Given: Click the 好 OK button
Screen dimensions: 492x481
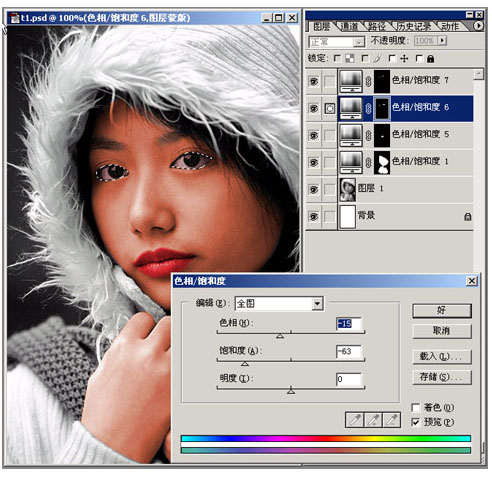Looking at the screenshot, I should (442, 311).
